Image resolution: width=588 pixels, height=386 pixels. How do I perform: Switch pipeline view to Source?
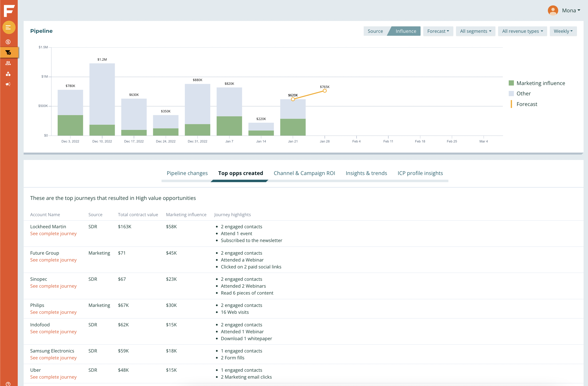coord(375,31)
